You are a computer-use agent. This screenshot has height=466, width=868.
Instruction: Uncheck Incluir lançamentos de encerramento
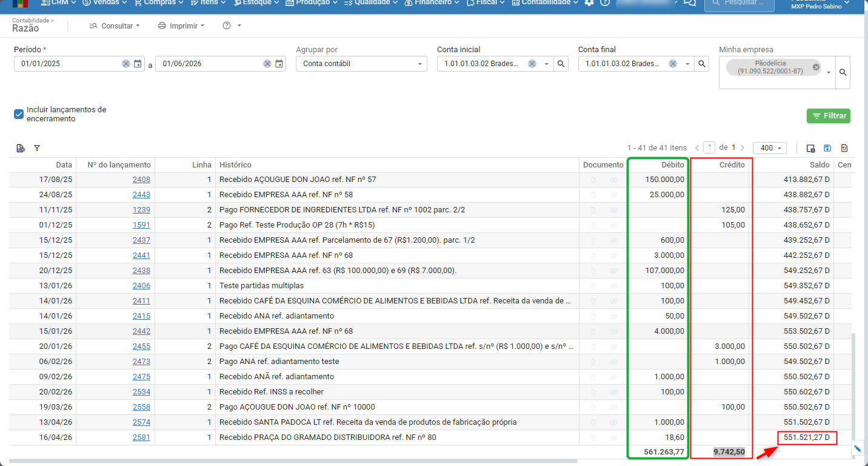[x=19, y=114]
